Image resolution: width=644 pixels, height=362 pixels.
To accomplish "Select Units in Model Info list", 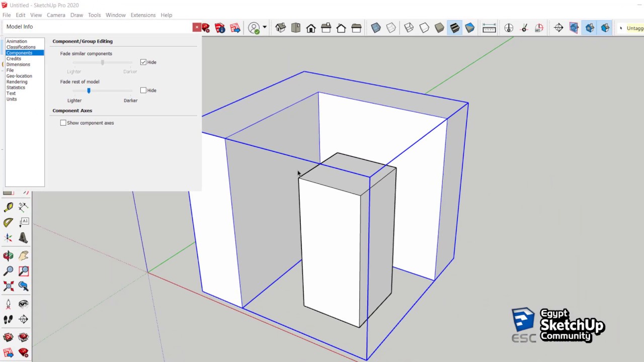I will point(12,99).
